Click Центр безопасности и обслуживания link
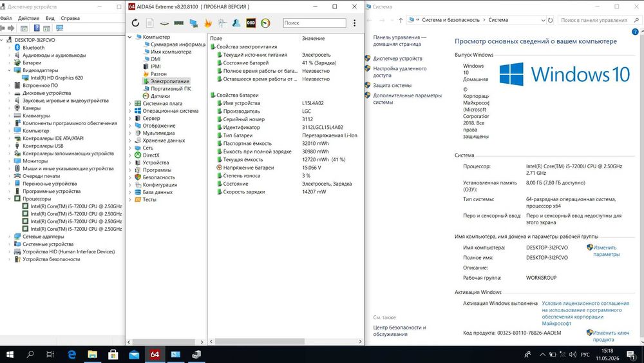The height and width of the screenshot is (363, 644). 399,331
